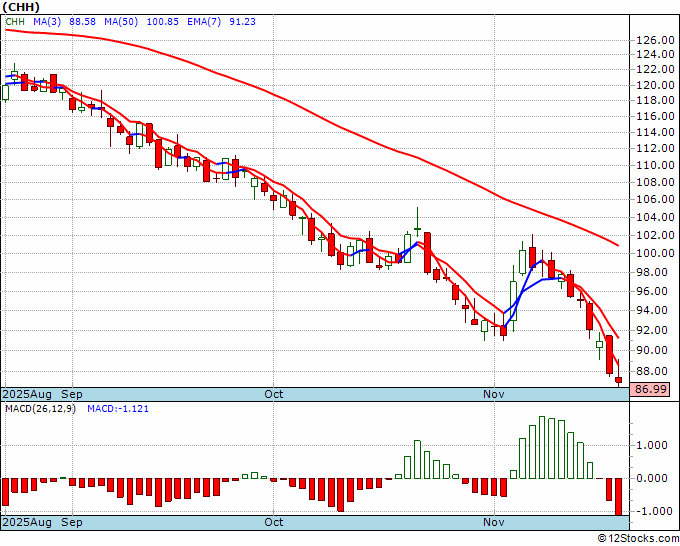Click the last red candlestick near 86.99

click(619, 380)
